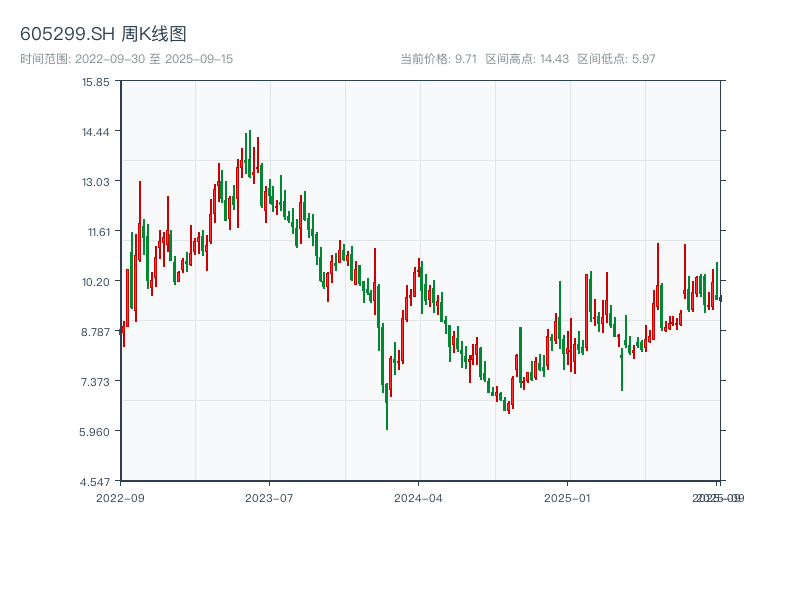Viewport: 800px width, 600px height.
Task: Click x-axis label 2024-04
Action: 418,498
